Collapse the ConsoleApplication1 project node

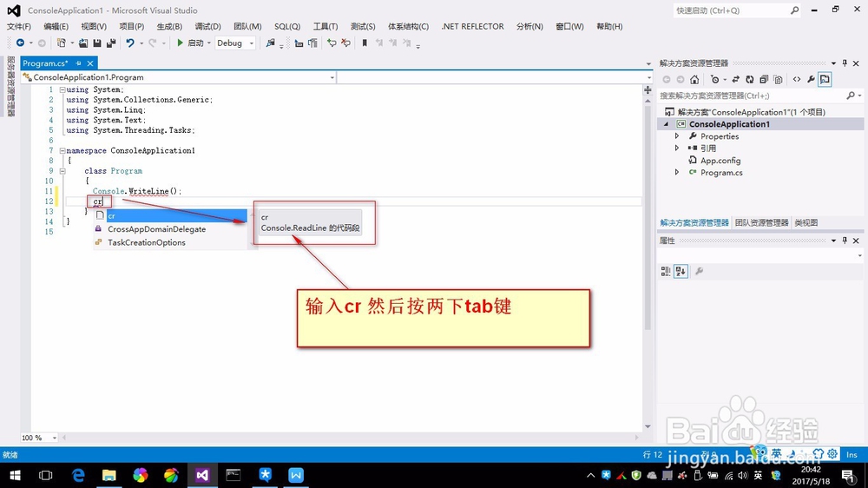pyautogui.click(x=667, y=124)
